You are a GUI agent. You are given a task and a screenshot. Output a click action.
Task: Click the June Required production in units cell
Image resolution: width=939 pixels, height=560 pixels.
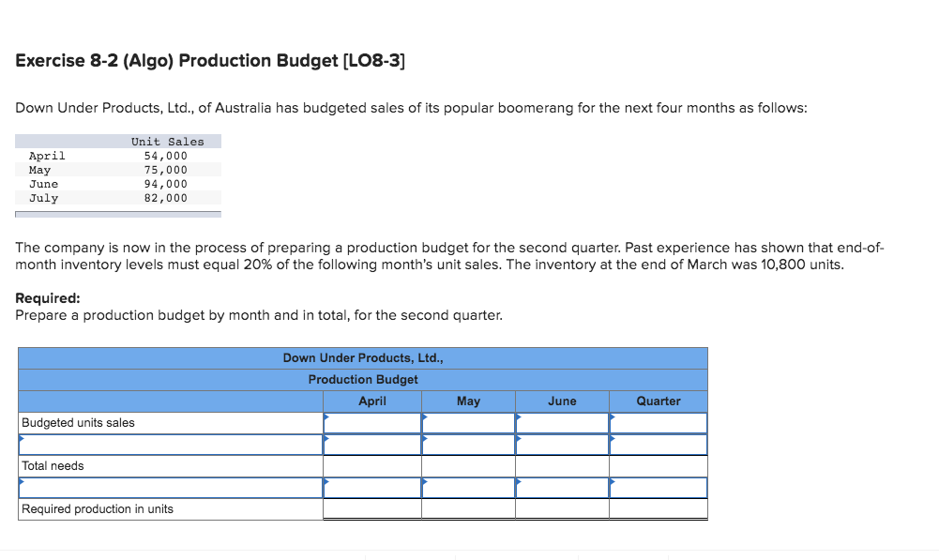click(562, 508)
